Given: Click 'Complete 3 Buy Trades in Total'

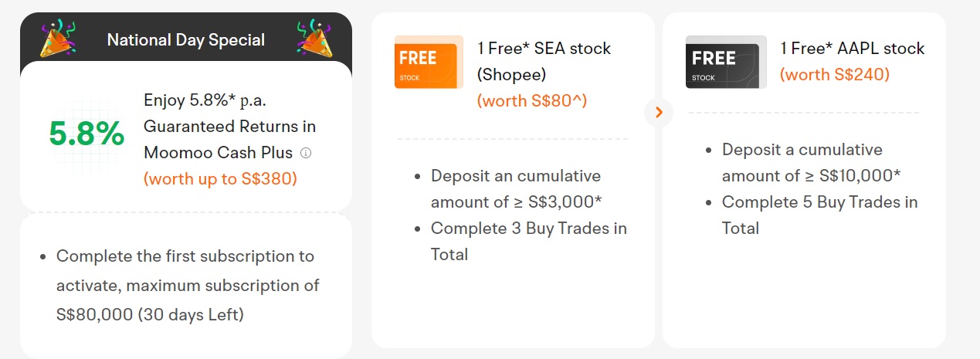Looking at the screenshot, I should pyautogui.click(x=529, y=241).
